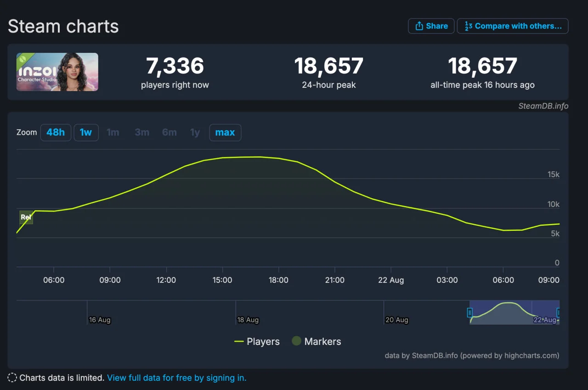588x390 pixels.
Task: Click the 18 Aug navigator date label
Action: [248, 320]
